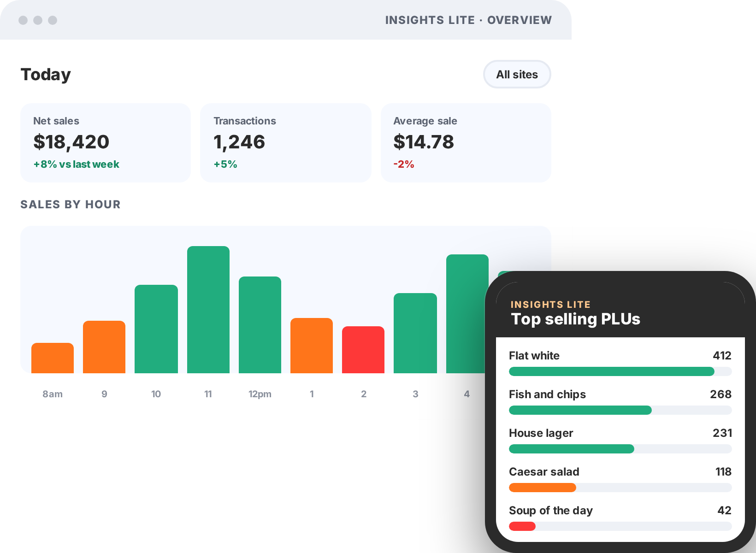Click the '412' count value
This screenshot has height=553, width=756.
point(722,356)
